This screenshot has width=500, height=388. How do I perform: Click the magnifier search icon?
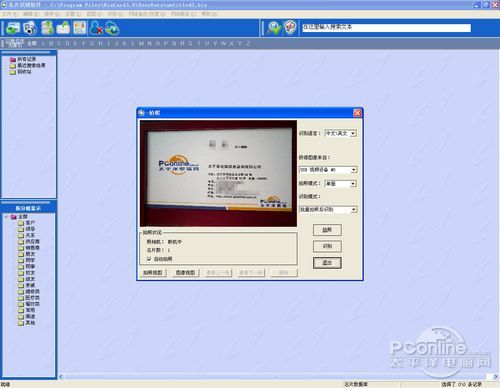pos(274,28)
